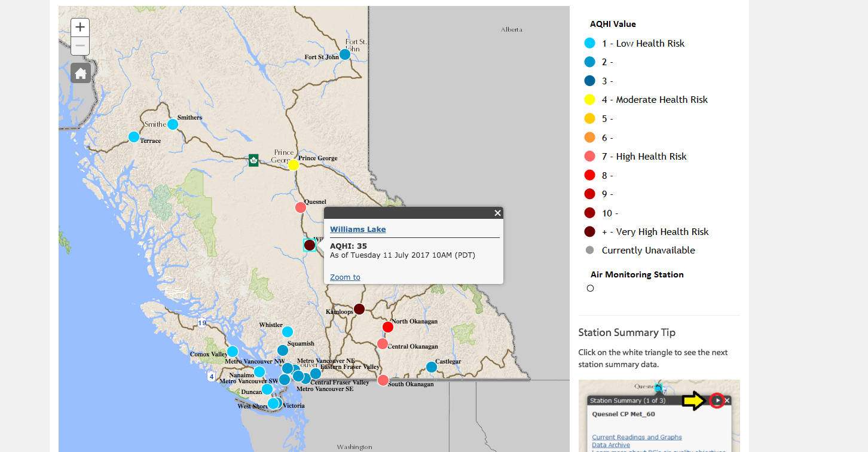Click the 'Air Monitoring Station' legend heading

pos(637,274)
